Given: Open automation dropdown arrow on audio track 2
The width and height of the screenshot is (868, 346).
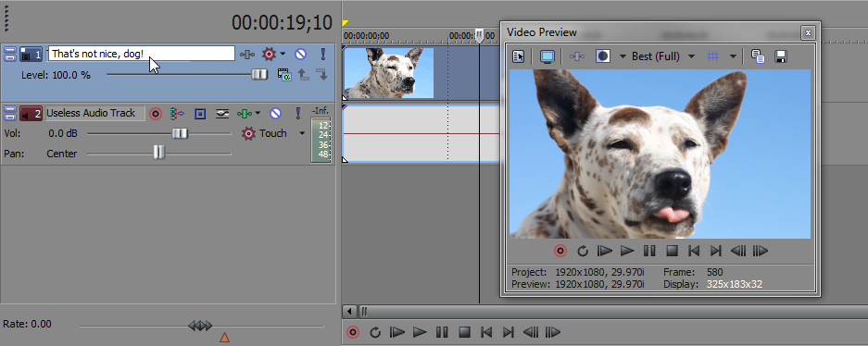Looking at the screenshot, I should point(258,114).
